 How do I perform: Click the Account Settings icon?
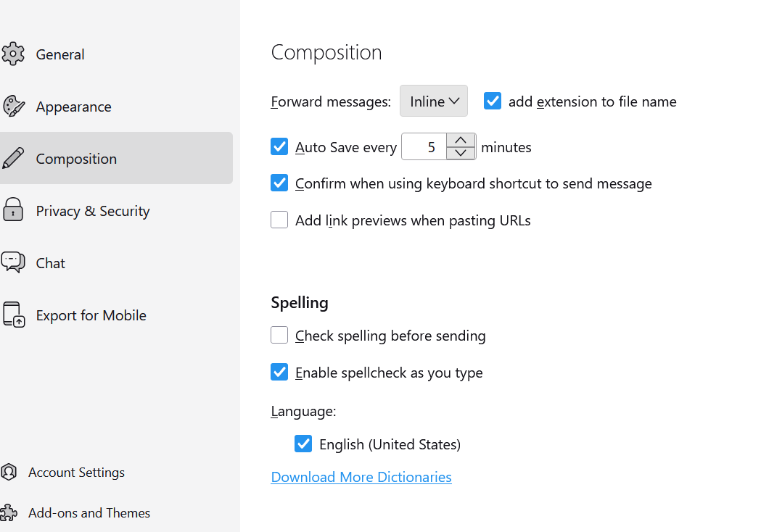[9, 473]
